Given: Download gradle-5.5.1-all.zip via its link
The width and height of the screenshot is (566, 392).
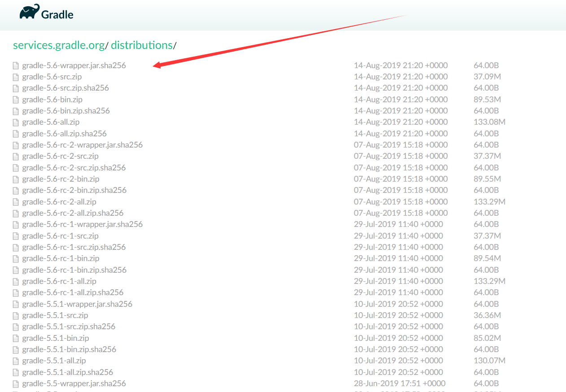Looking at the screenshot, I should coord(54,361).
